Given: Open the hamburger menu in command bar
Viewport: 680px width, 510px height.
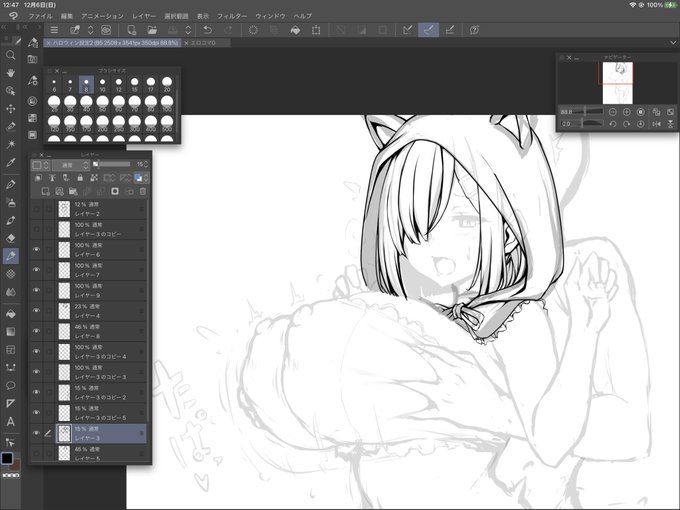Looking at the screenshot, I should tap(54, 30).
